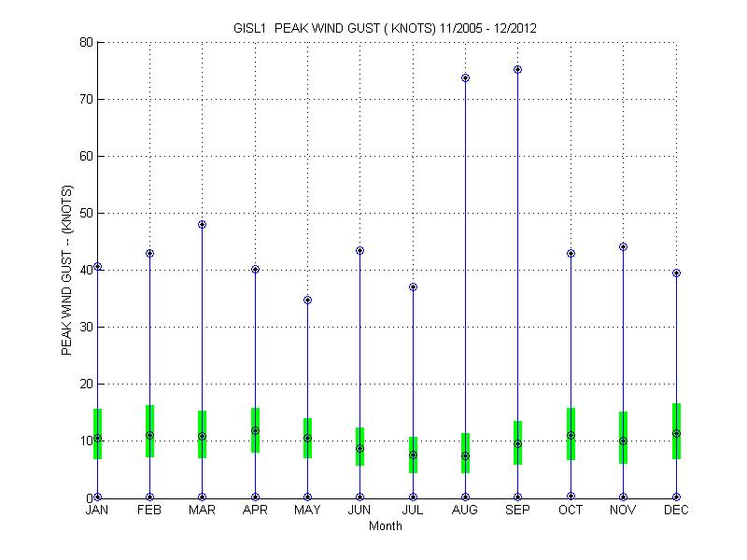The height and width of the screenshot is (560, 747).
Task: Click the y-axis tick value 80
Action: [x=86, y=42]
